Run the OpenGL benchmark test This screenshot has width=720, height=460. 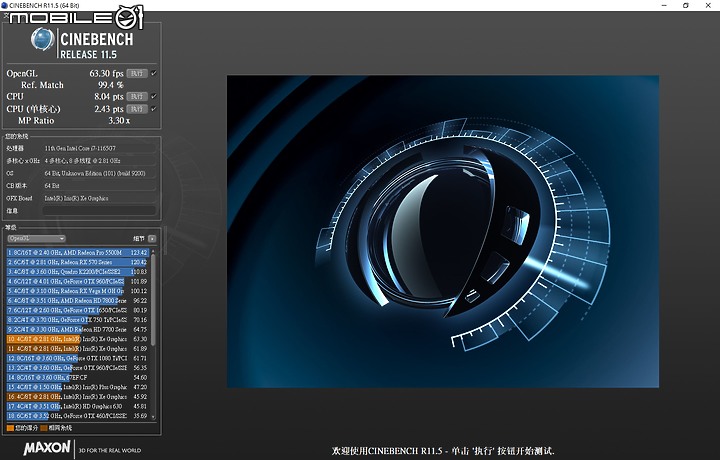(137, 73)
